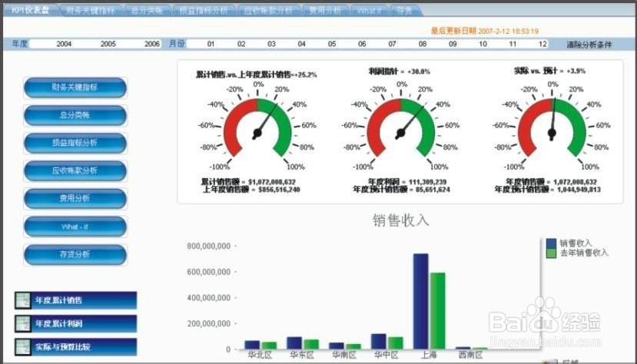Screen dimensions: 637x364
Task: Open the 总分类帐 top tab
Action: tap(147, 11)
